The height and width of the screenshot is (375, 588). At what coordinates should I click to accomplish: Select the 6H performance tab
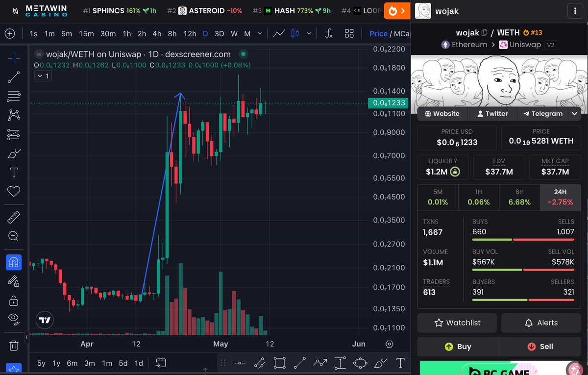[x=519, y=198]
